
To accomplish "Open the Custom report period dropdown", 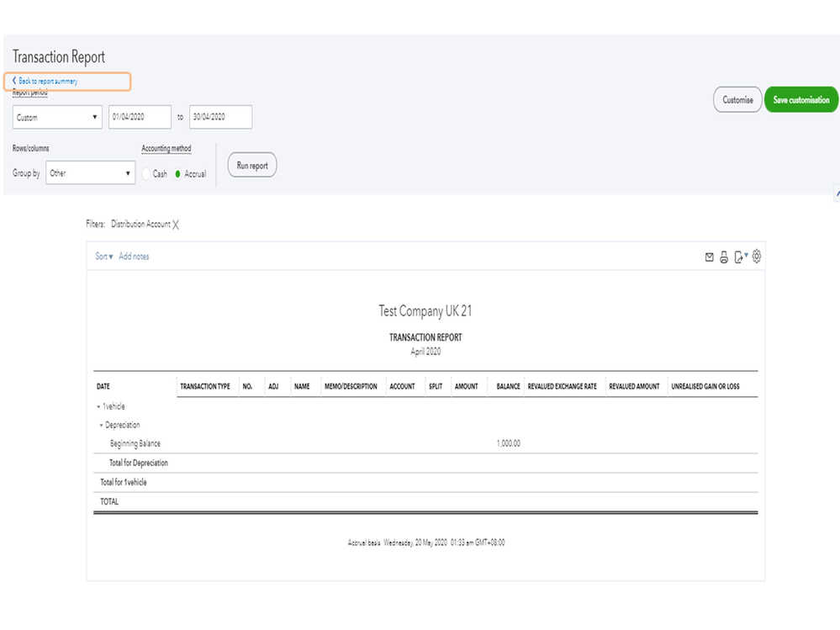I will pos(57,117).
